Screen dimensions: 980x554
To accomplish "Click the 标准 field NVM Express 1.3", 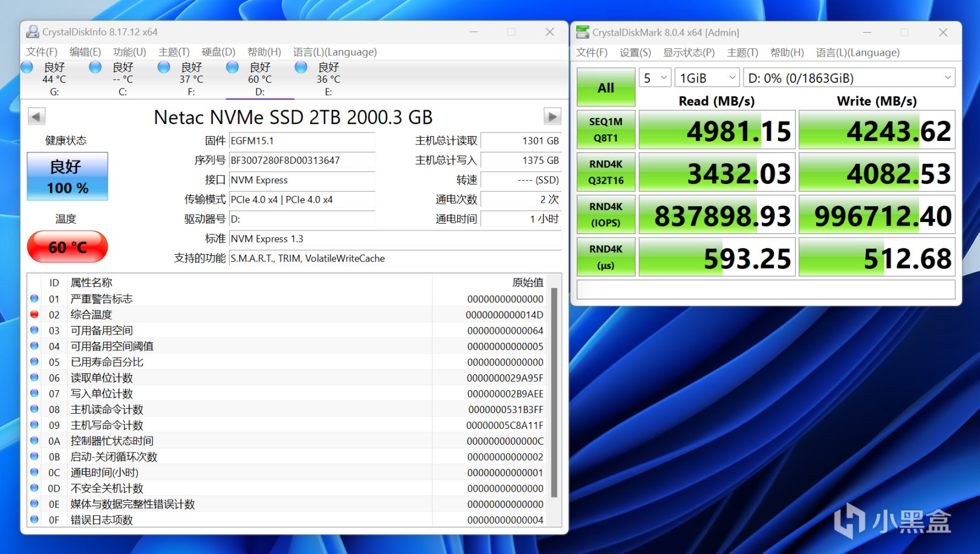I will [x=395, y=239].
